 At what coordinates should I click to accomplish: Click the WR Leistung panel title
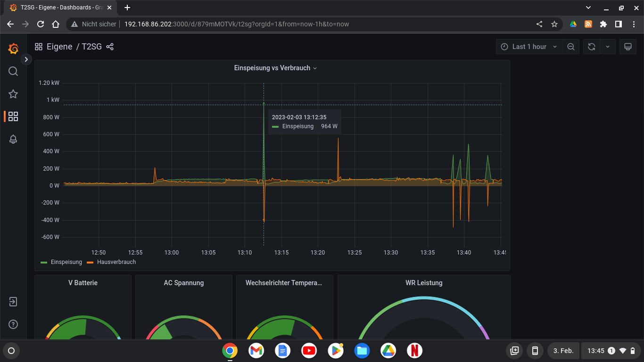[424, 283]
